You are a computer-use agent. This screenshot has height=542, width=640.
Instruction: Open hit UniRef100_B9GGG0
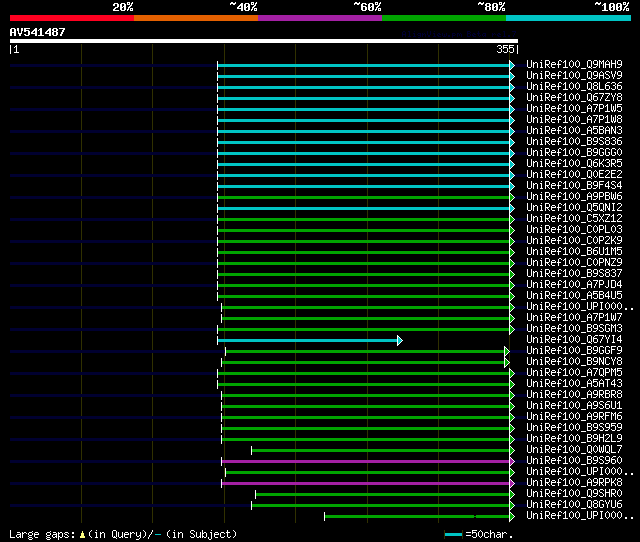coord(574,152)
